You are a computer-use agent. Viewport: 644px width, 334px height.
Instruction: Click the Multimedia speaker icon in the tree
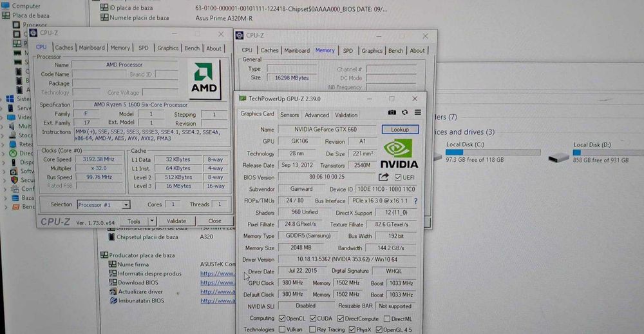coord(13,126)
